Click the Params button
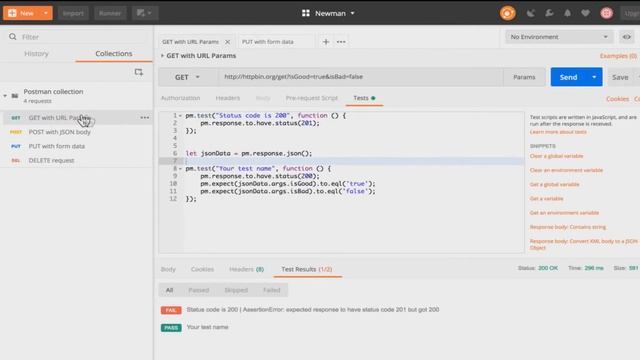 524,77
